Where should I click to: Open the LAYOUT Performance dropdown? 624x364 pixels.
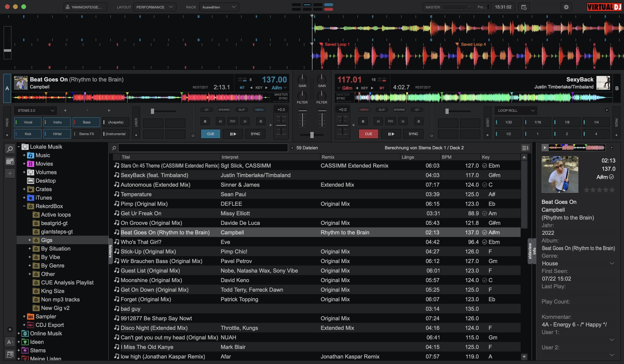155,7
